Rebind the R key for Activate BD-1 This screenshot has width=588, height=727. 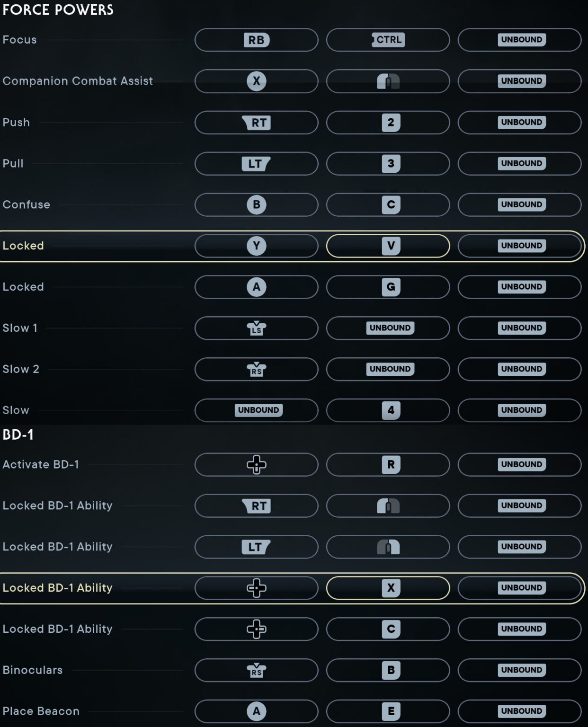[388, 464]
